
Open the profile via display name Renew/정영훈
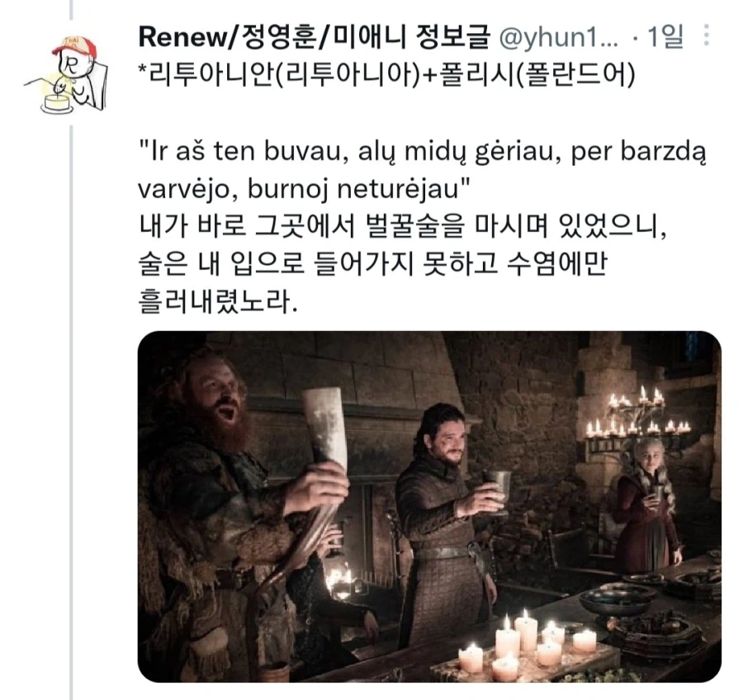pyautogui.click(x=313, y=36)
